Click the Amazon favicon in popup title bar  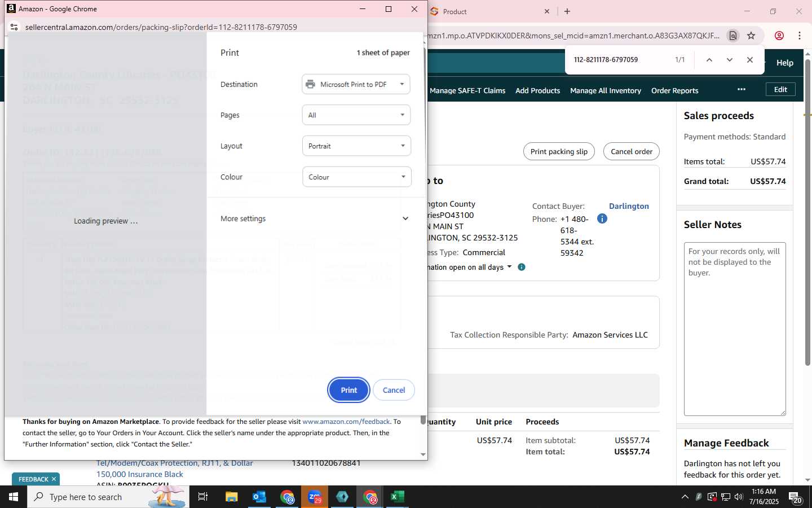(x=11, y=8)
